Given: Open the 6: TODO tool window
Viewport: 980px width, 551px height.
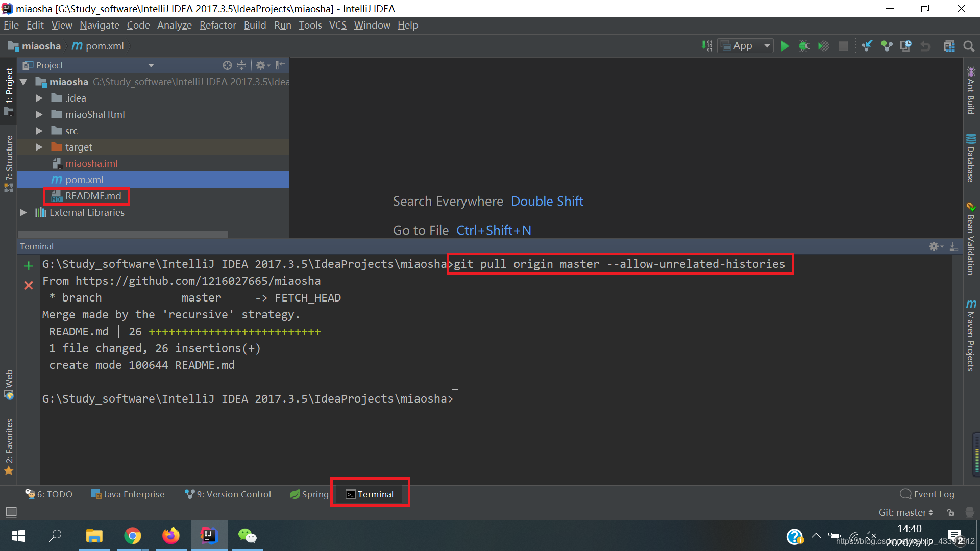Looking at the screenshot, I should 49,494.
